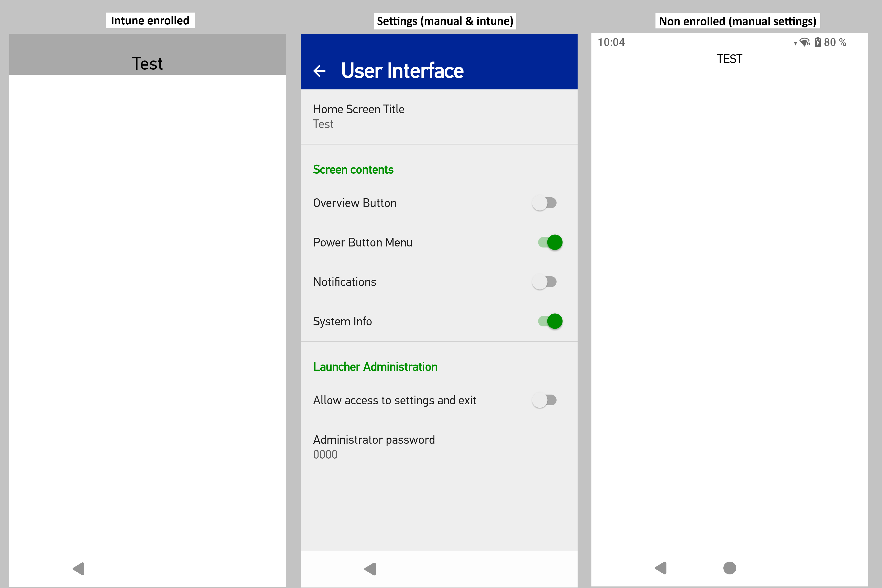The image size is (882, 588).
Task: Tap the TEST title in non enrolled screen
Action: (x=729, y=59)
